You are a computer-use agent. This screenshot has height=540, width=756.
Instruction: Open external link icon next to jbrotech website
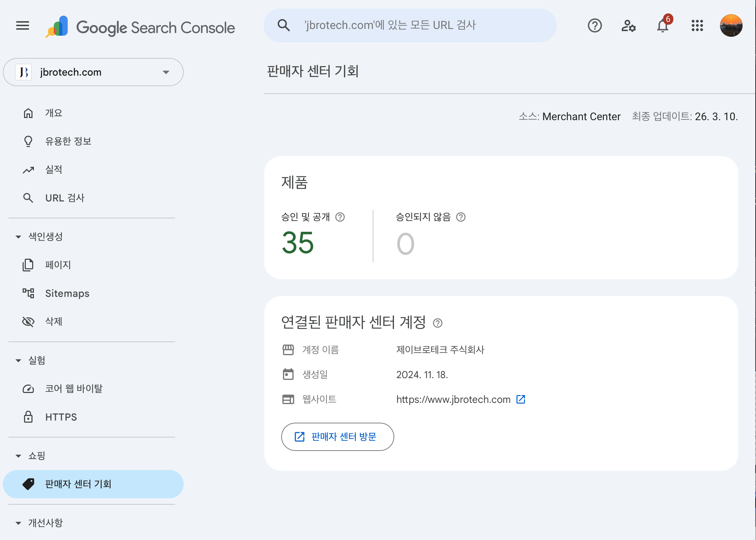[x=521, y=399]
